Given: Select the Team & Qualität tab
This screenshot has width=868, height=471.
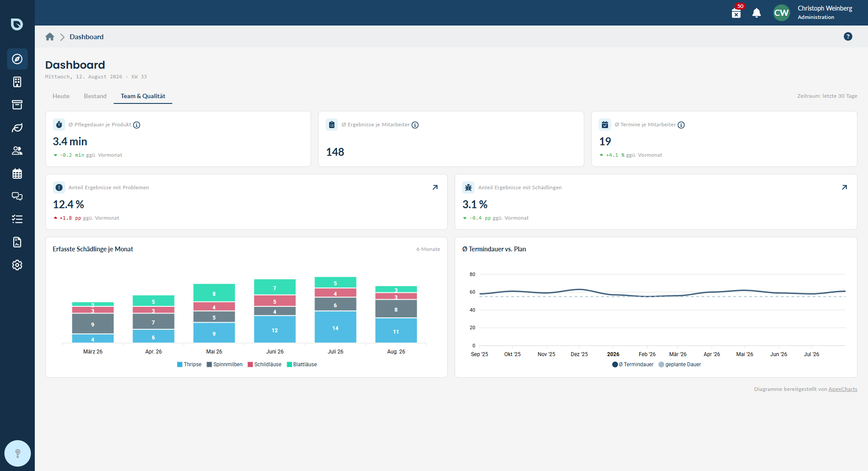Looking at the screenshot, I should [143, 96].
